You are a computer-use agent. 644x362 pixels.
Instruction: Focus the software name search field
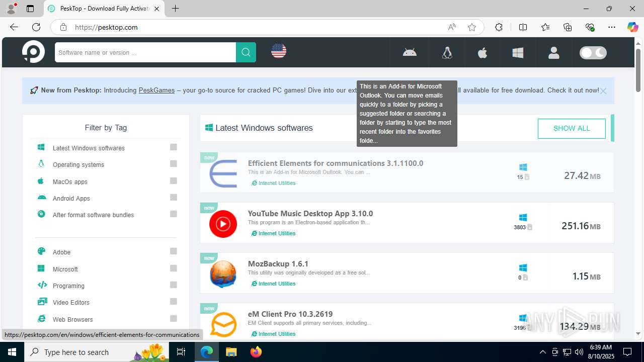click(x=145, y=52)
